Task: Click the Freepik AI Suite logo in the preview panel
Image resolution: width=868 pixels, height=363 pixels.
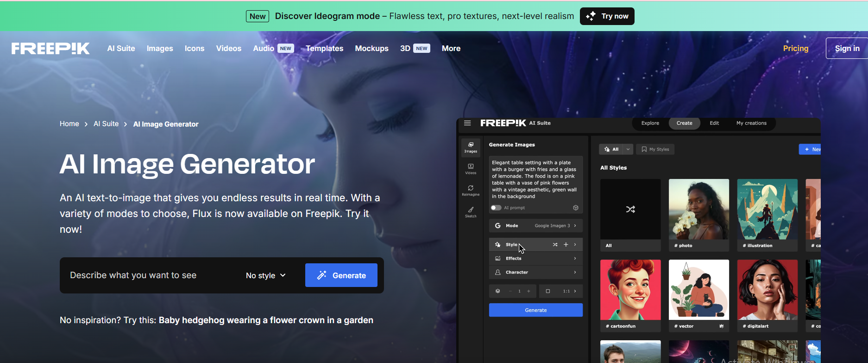Action: (x=516, y=123)
